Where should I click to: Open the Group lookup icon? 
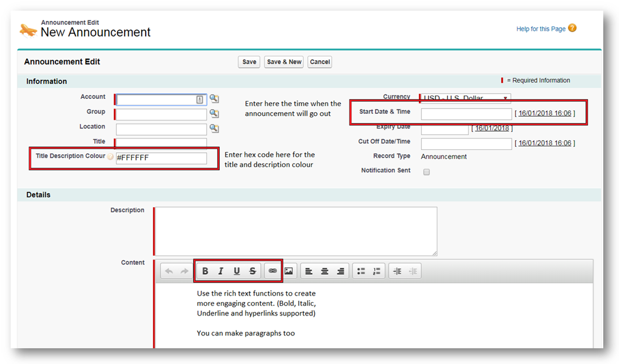tap(214, 114)
